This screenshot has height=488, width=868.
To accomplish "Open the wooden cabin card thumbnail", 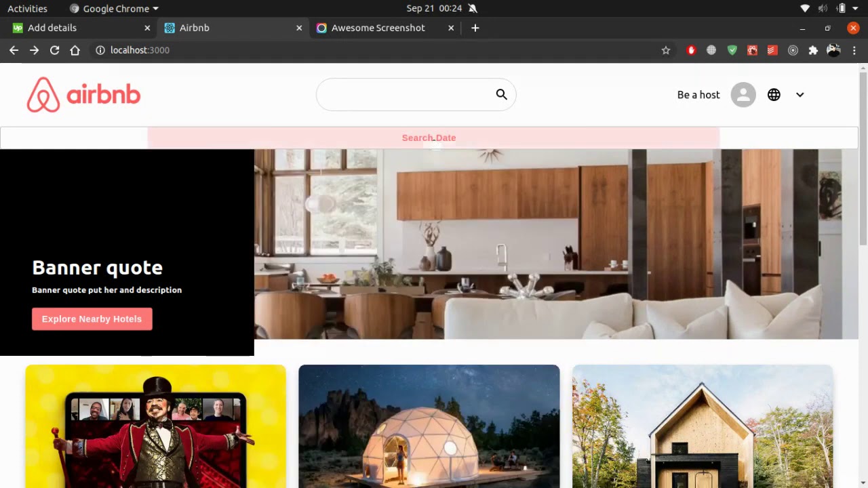I will click(x=703, y=426).
